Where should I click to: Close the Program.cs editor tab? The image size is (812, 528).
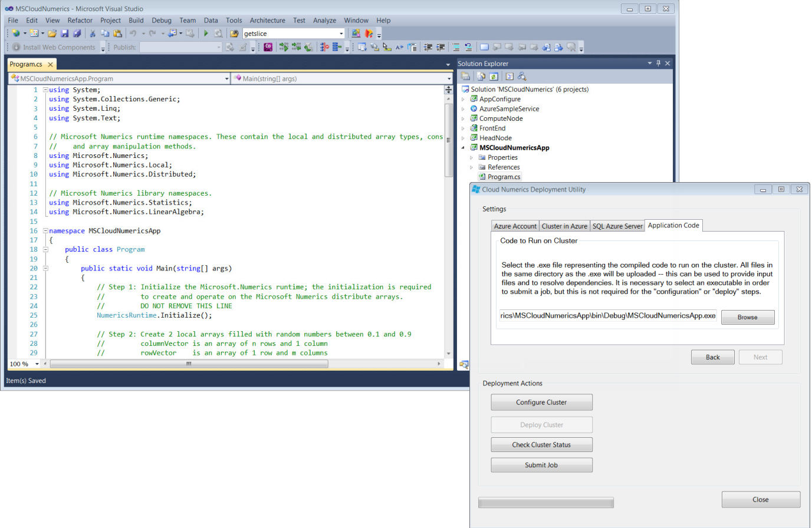click(50, 64)
